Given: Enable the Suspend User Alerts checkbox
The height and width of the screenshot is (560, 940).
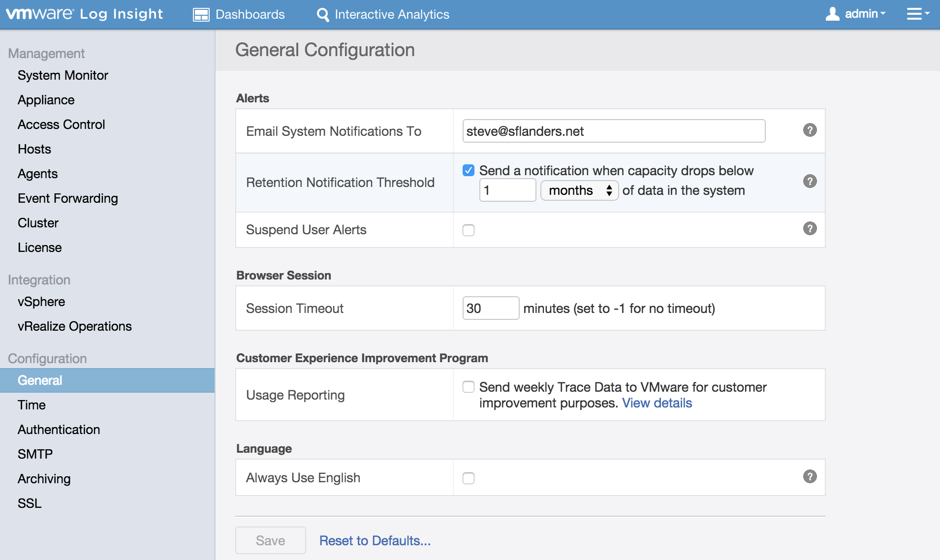Looking at the screenshot, I should pos(469,230).
